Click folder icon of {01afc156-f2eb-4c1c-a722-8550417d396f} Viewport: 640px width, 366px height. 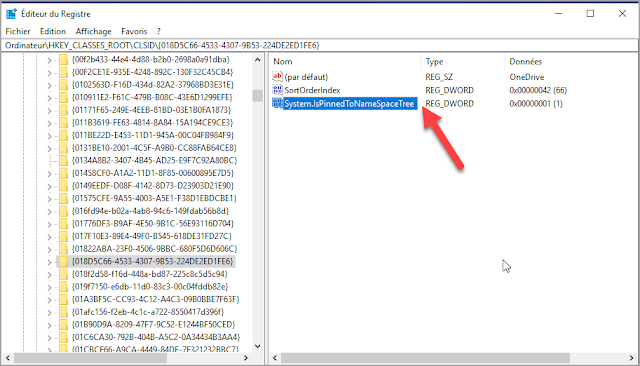(63, 312)
